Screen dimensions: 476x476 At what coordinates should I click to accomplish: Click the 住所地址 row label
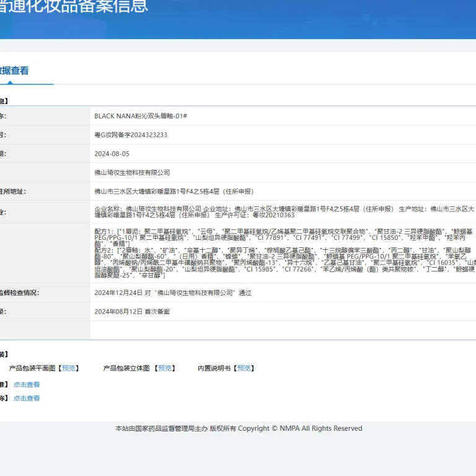(x=13, y=192)
